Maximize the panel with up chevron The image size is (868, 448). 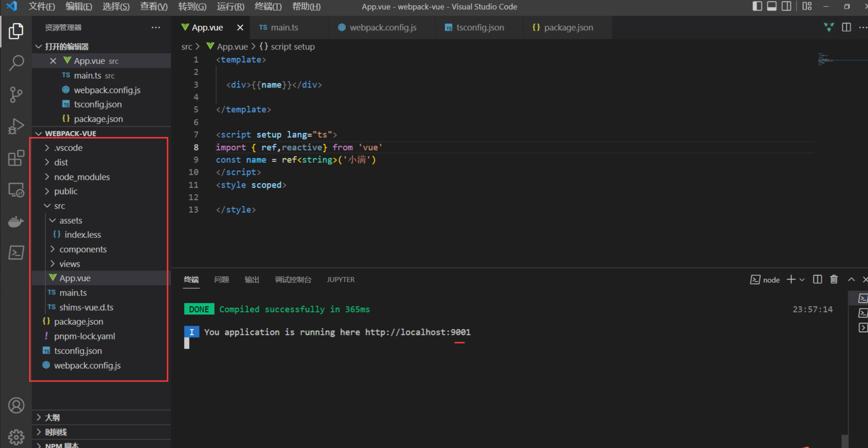[851, 279]
